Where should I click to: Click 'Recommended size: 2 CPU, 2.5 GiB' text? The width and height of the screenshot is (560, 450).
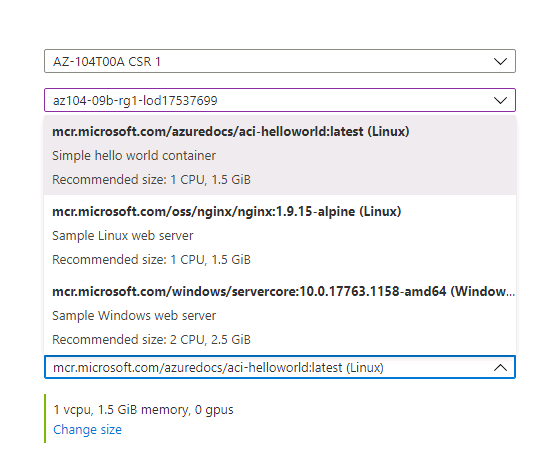tap(151, 339)
